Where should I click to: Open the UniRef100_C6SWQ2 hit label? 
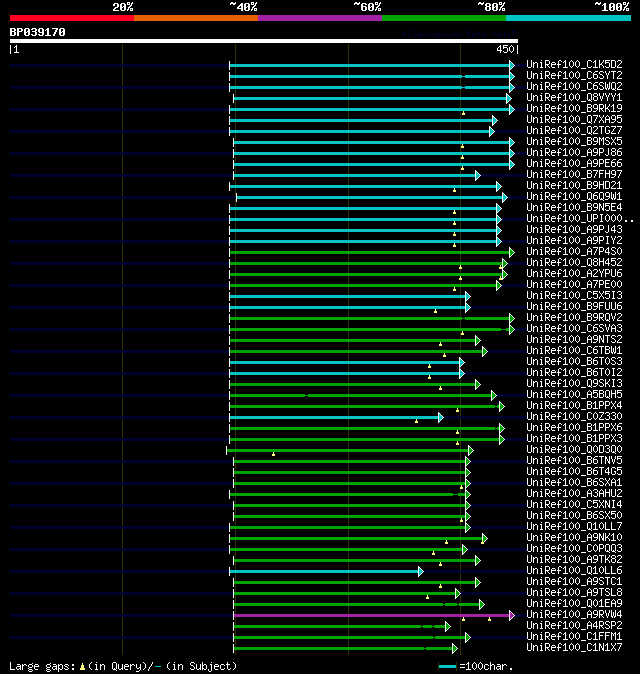tap(574, 86)
